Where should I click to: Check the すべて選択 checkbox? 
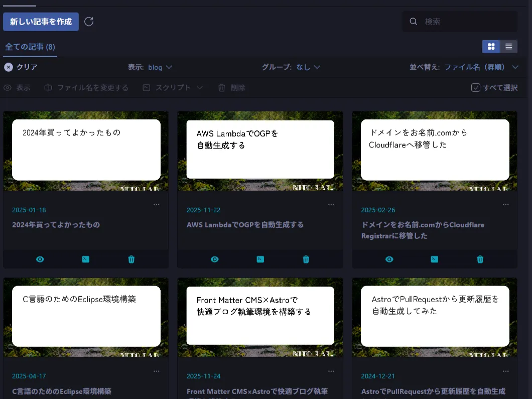tap(476, 88)
